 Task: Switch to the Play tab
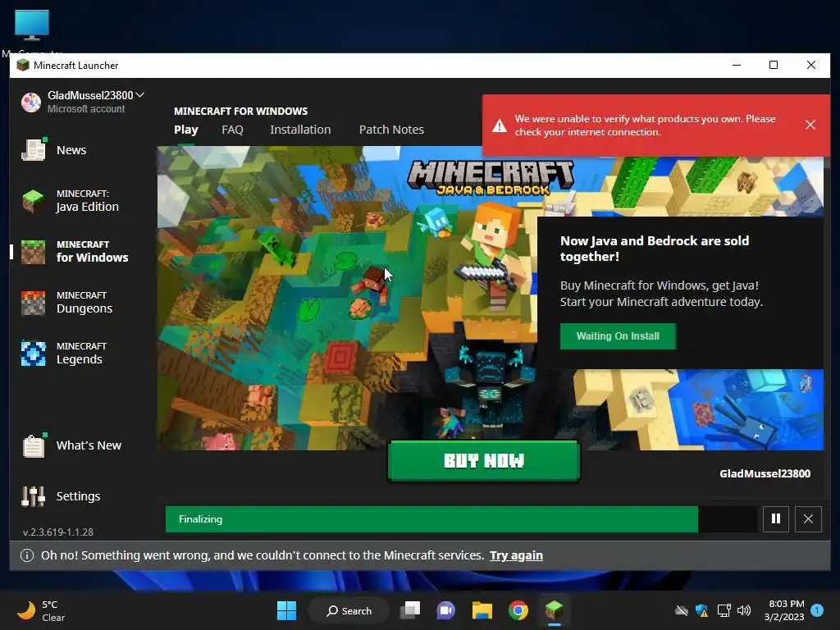pos(186,130)
